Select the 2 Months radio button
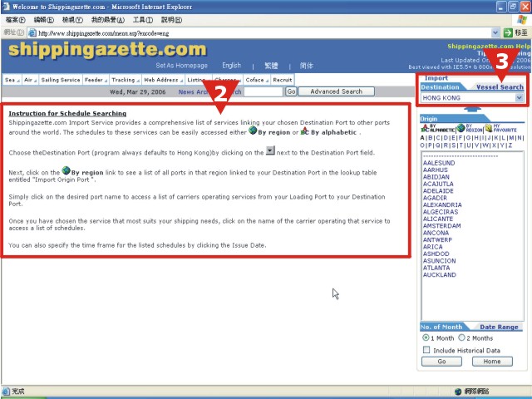 coord(461,337)
